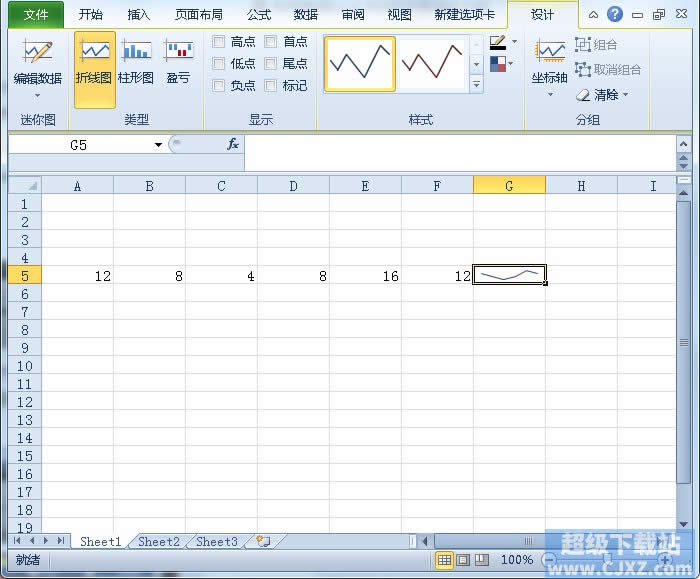The height and width of the screenshot is (579, 700).
Task: Click the 清除 clear eraser button
Action: pos(597,95)
